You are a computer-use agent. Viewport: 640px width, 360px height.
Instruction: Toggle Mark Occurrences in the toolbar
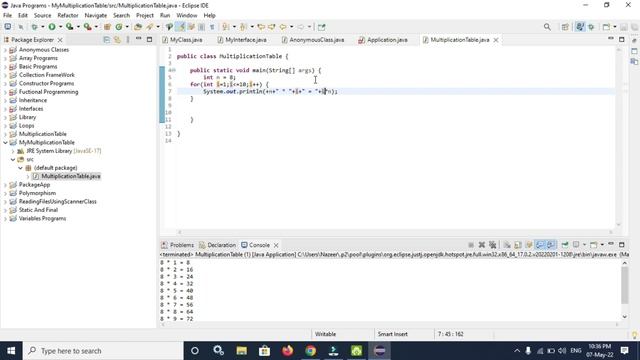tap(180, 27)
